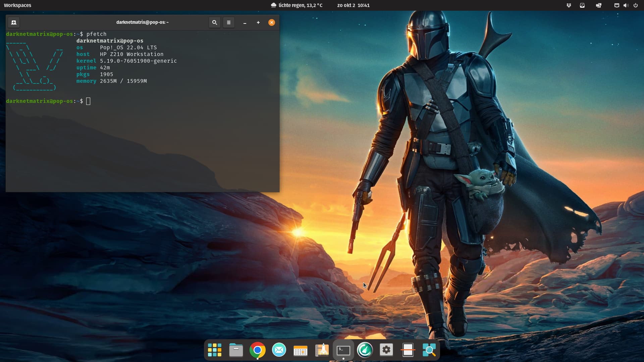Open the green broom cleaner app in dock
The image size is (644, 362).
(365, 350)
